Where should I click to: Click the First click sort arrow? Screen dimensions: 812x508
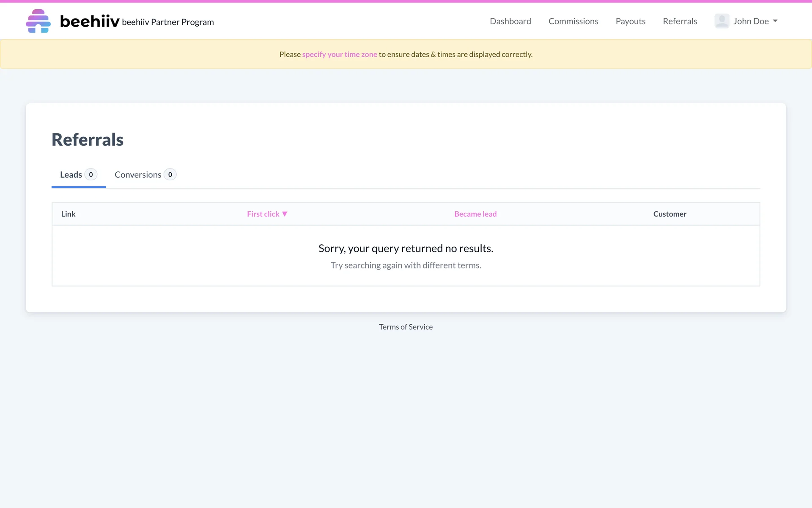(x=285, y=214)
